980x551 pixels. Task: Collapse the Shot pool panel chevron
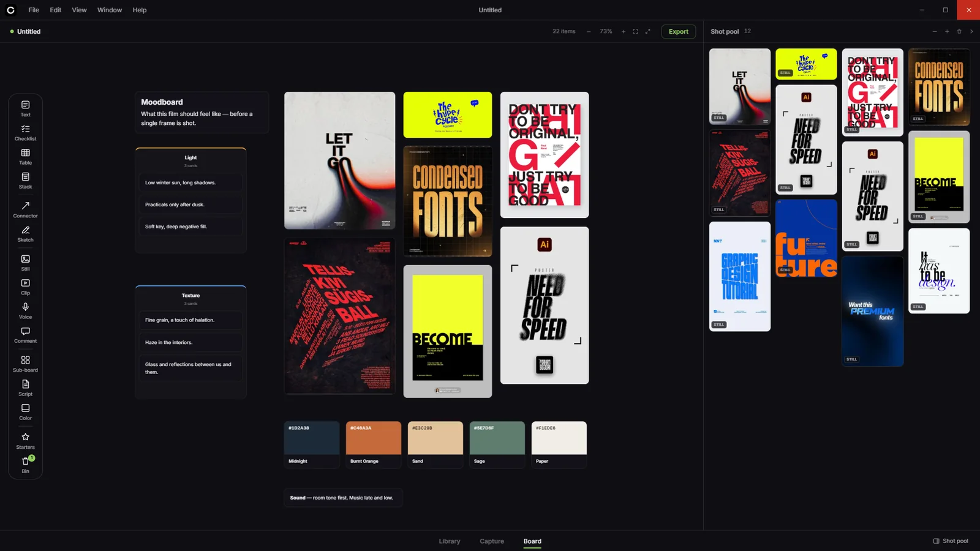pos(971,31)
